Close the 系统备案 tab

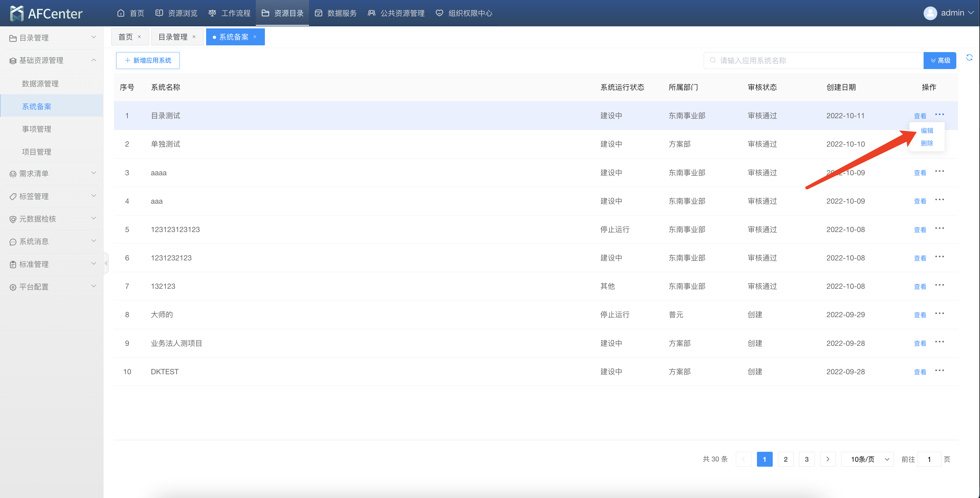pyautogui.click(x=255, y=37)
